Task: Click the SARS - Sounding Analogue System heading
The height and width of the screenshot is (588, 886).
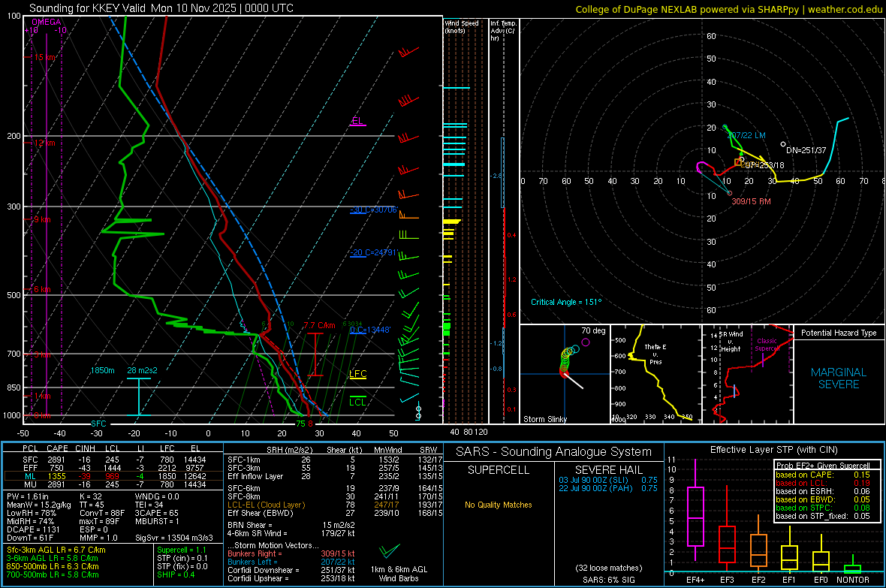Action: [x=553, y=452]
